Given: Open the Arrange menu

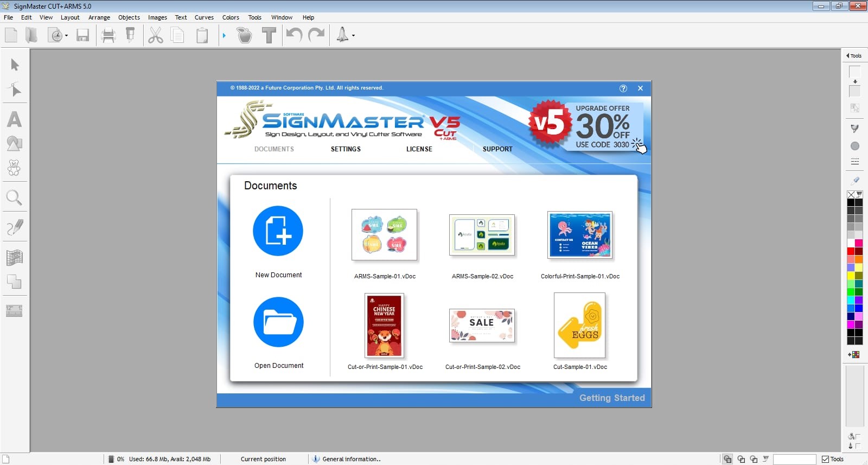Looking at the screenshot, I should (99, 17).
